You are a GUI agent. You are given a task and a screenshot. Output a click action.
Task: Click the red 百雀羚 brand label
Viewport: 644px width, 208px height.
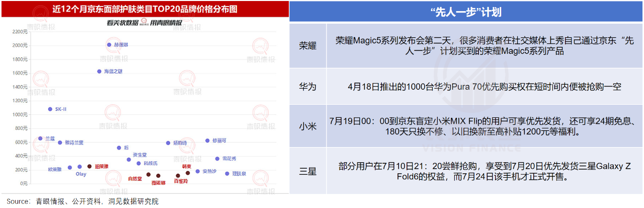tap(181, 182)
